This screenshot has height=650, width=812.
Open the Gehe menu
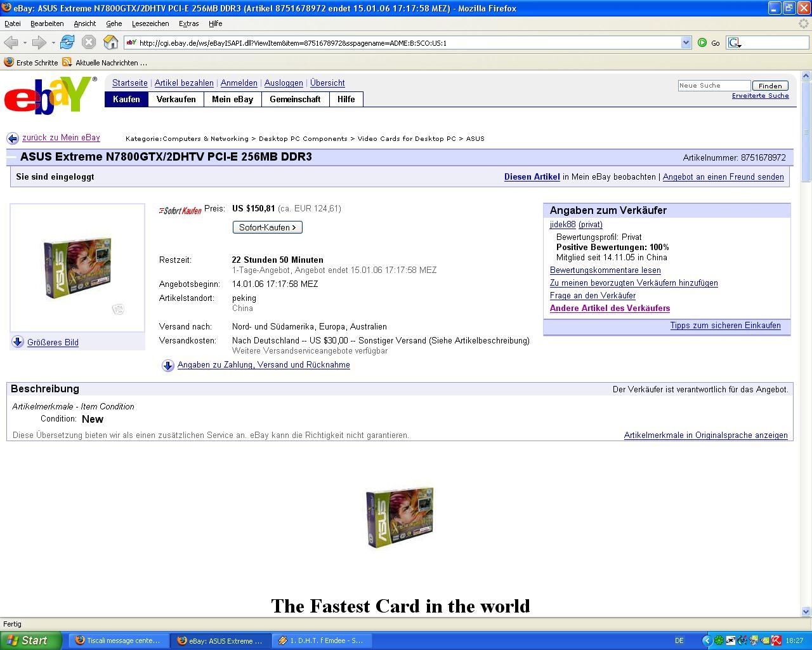114,23
